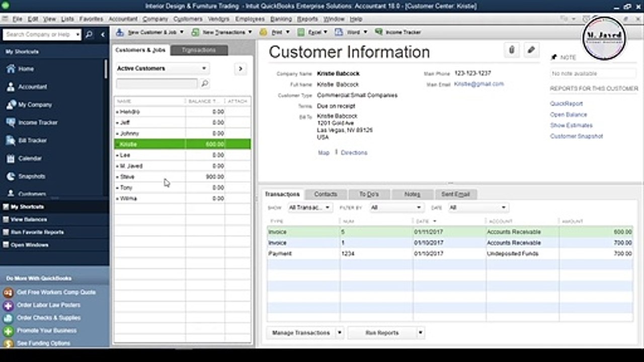Image resolution: width=644 pixels, height=362 pixels.
Task: Attach a file with the paperclip icon
Action: tap(511, 50)
